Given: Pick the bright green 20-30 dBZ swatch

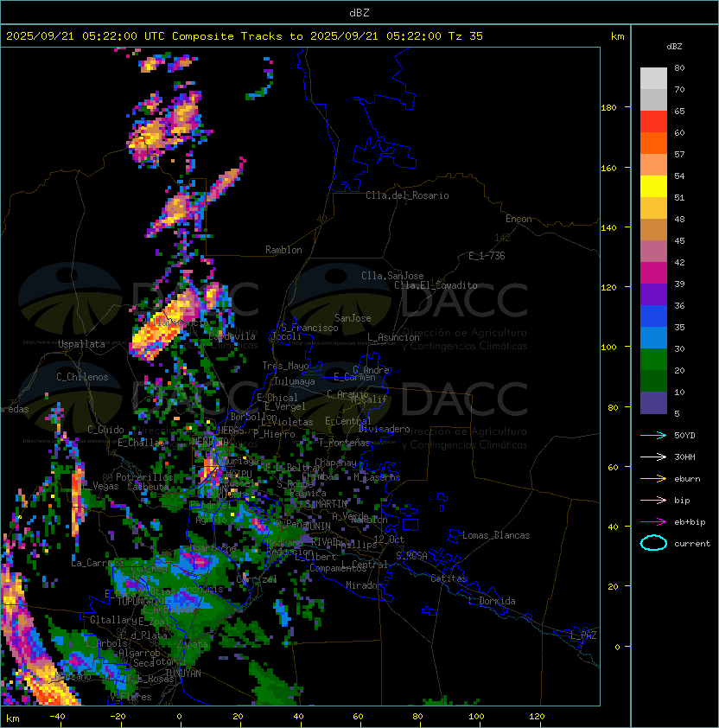Looking at the screenshot, I should click(x=653, y=360).
